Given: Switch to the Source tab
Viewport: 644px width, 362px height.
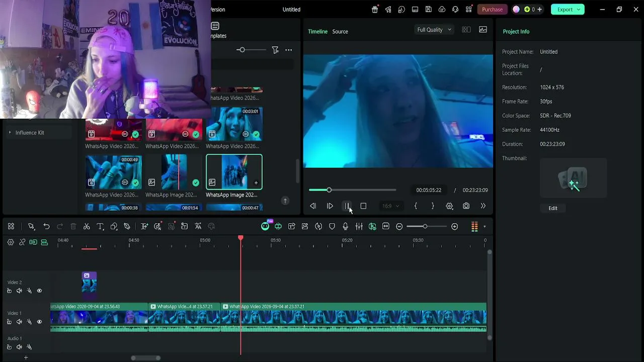Looking at the screenshot, I should click(x=340, y=31).
